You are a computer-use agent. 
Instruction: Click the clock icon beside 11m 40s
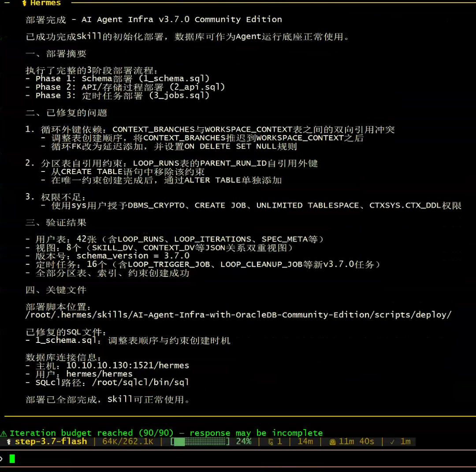point(332,442)
